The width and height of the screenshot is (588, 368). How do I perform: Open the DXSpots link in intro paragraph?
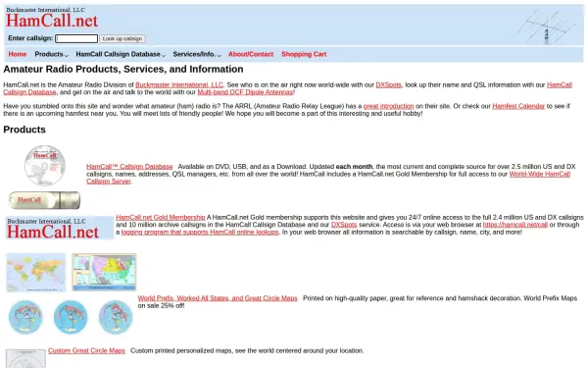pyautogui.click(x=388, y=84)
